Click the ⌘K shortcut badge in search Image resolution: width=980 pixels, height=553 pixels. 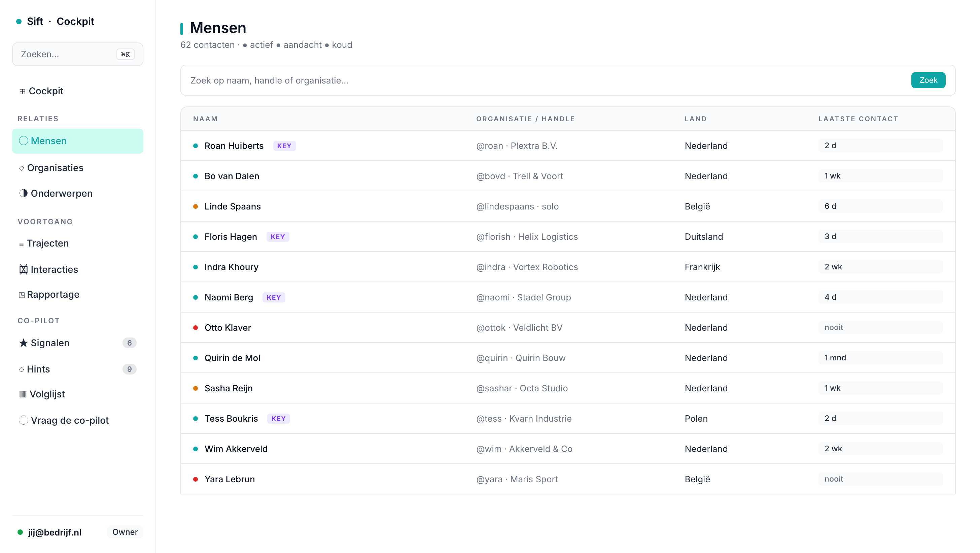126,54
